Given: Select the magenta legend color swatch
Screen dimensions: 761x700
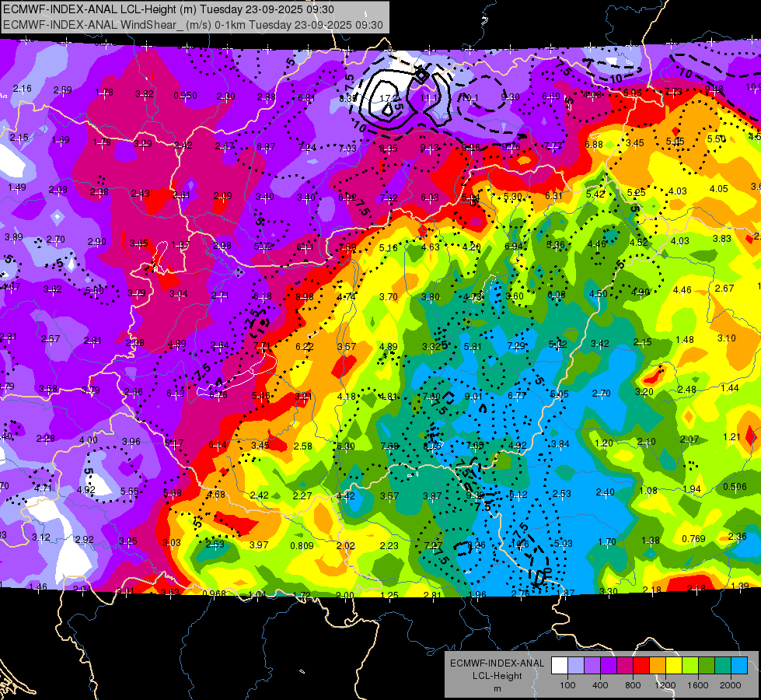Looking at the screenshot, I should [625, 665].
